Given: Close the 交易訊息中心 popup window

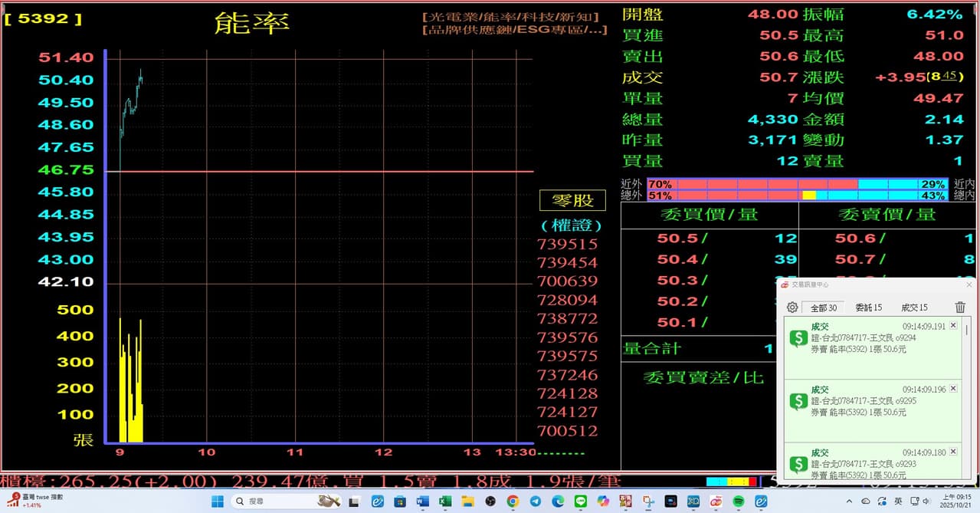Looking at the screenshot, I should pyautogui.click(x=969, y=284).
